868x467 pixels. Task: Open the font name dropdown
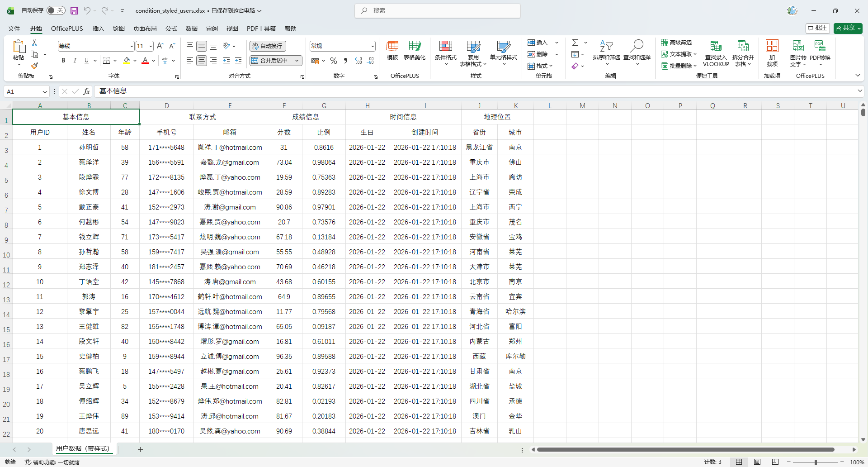pos(131,46)
